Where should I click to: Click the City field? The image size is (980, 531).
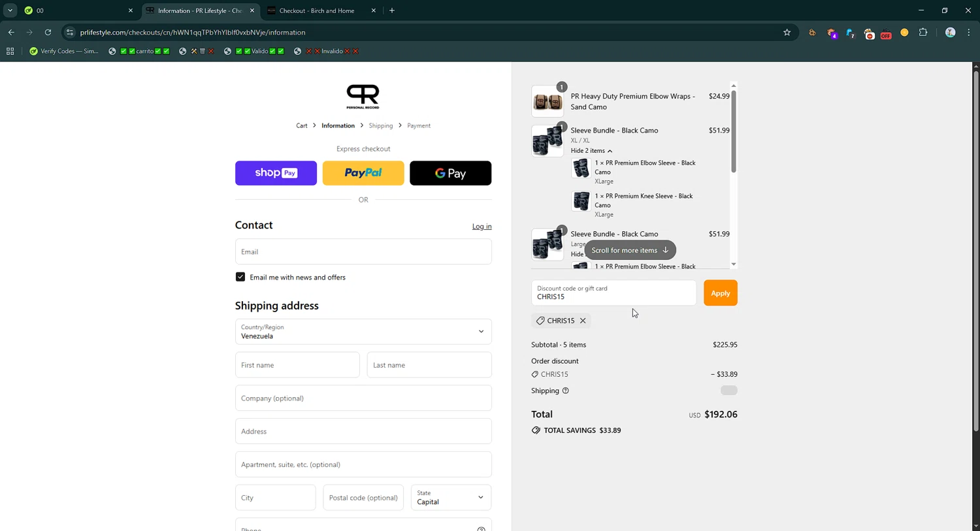pos(275,498)
